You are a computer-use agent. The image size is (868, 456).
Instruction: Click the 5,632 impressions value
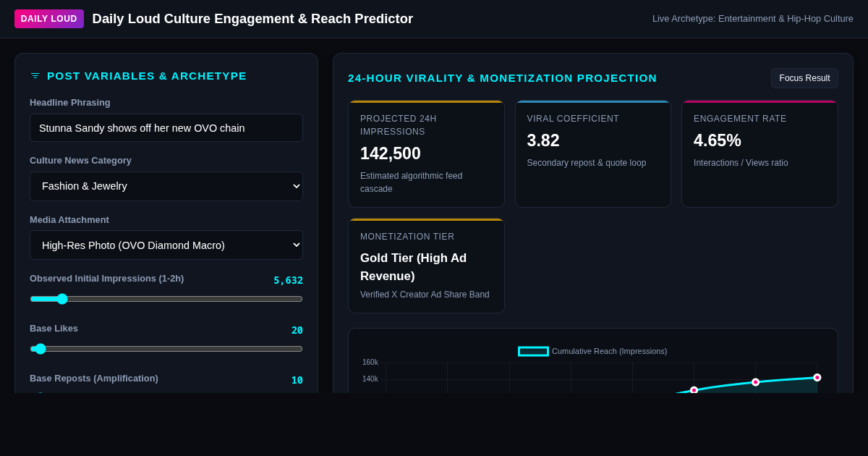pos(288,280)
